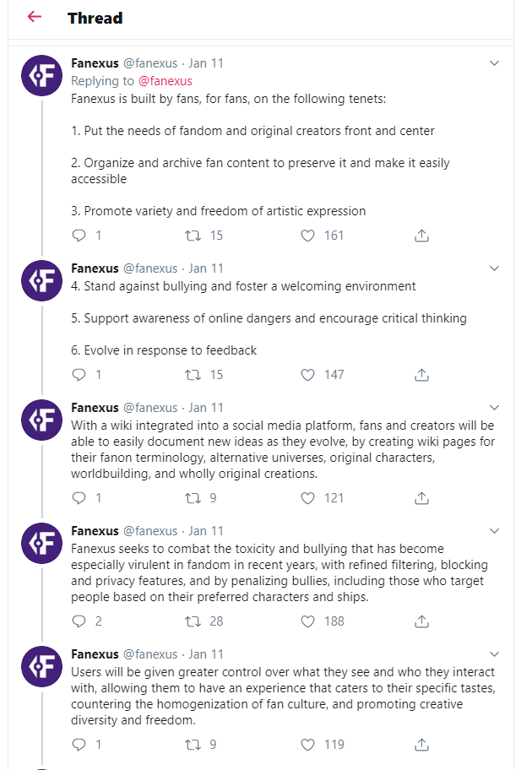Reply to the tenets 1-3 tweet
This screenshot has width=532, height=770.
[79, 236]
